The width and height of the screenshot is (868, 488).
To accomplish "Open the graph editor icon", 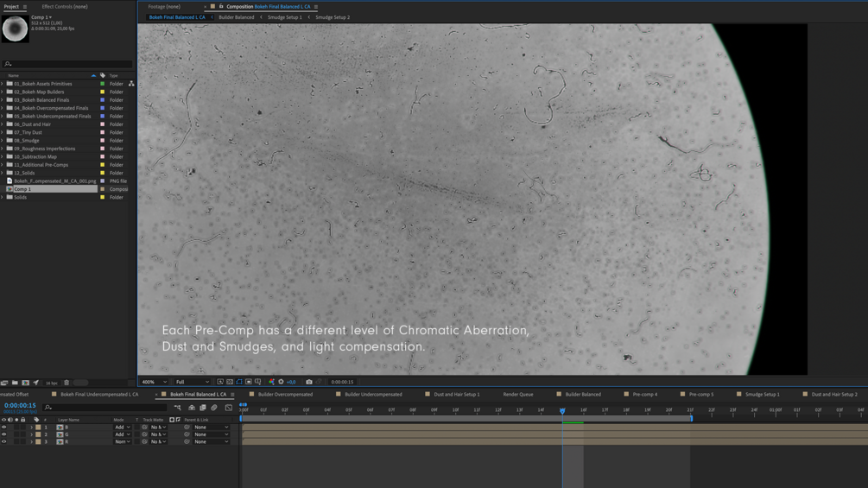I will click(x=229, y=407).
